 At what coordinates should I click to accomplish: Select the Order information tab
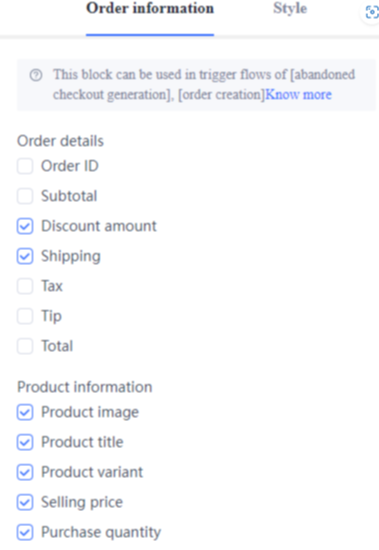(150, 8)
